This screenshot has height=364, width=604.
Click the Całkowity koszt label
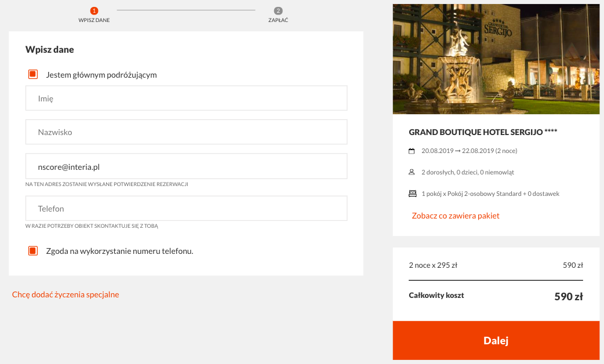click(436, 296)
